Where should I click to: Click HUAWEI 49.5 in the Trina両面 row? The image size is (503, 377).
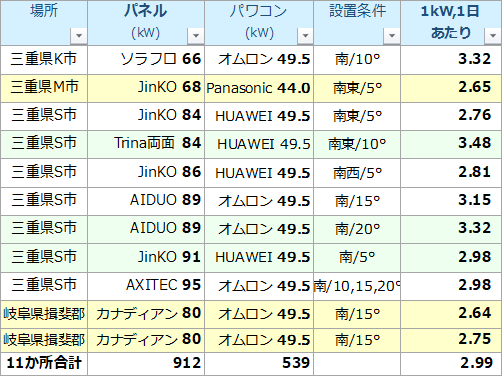point(259,144)
